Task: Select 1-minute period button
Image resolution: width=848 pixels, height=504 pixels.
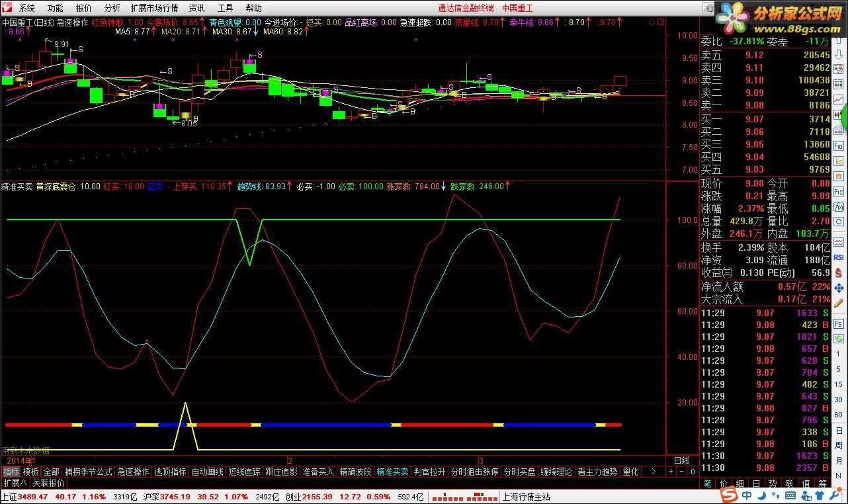Action: click(839, 355)
